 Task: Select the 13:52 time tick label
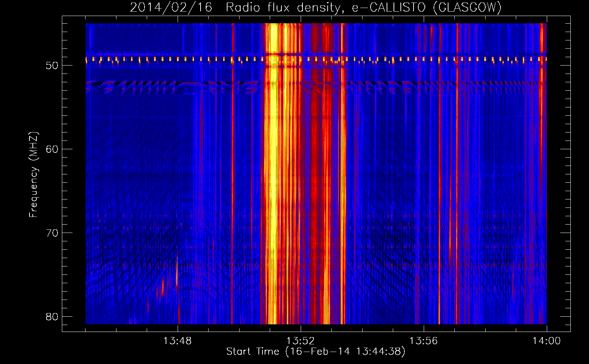(x=300, y=341)
